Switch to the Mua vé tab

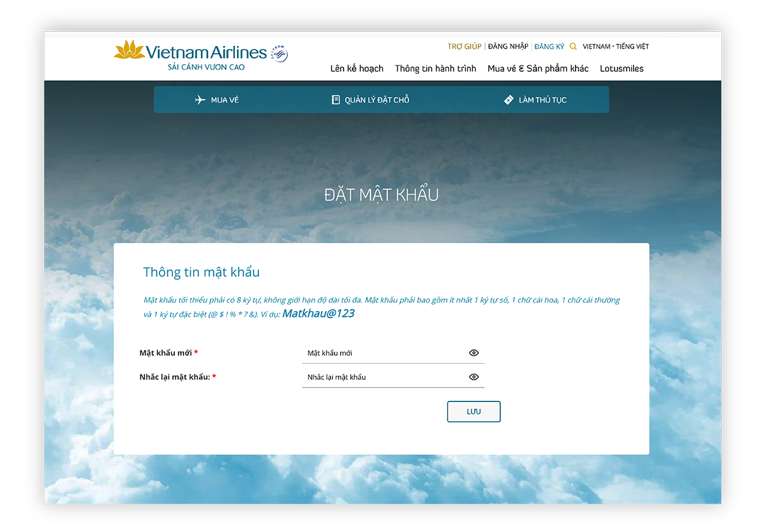pos(224,100)
